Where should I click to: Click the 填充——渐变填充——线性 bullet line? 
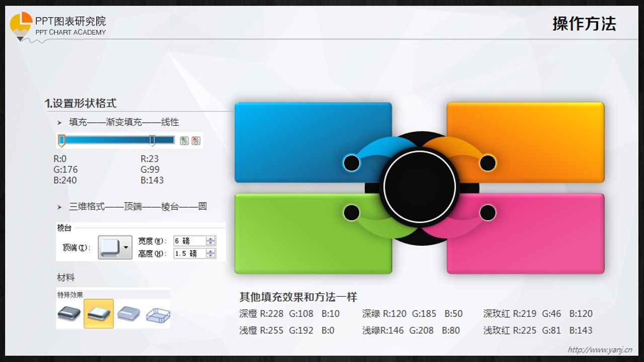(124, 122)
